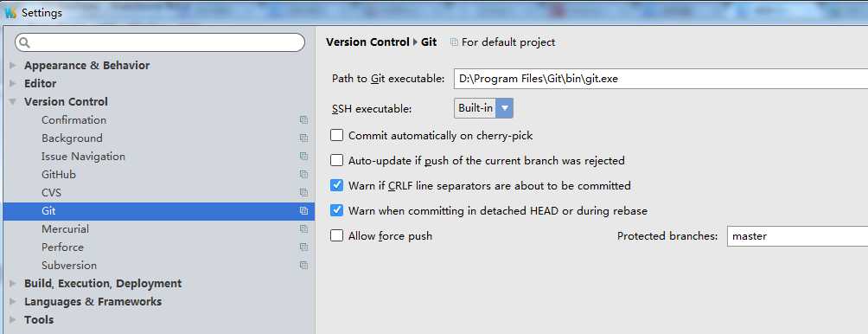
Task: Click the project icon next to Perforce
Action: point(303,247)
